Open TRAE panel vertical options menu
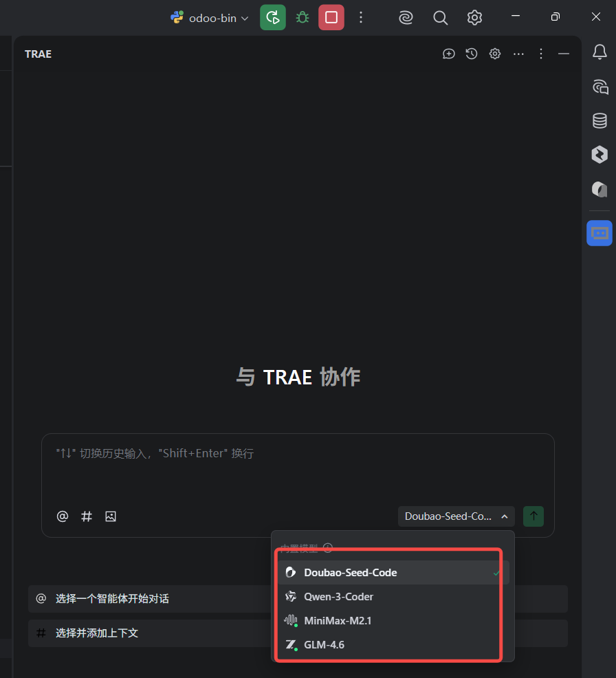Image resolution: width=616 pixels, height=678 pixels. [x=541, y=54]
